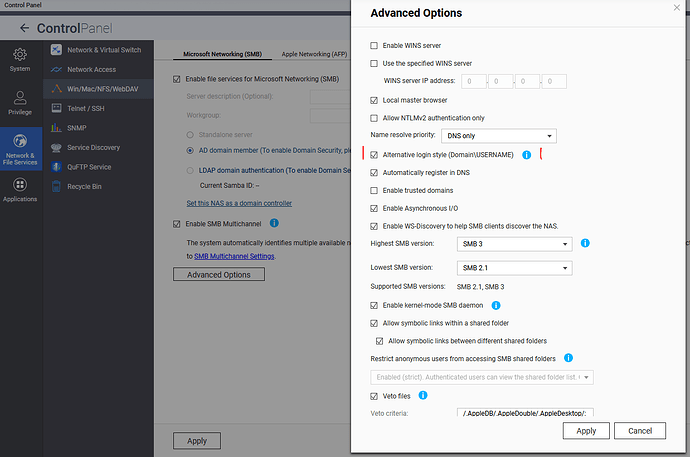This screenshot has width=690, height=457.
Task: Select the Applications grid icon
Action: pos(20,185)
